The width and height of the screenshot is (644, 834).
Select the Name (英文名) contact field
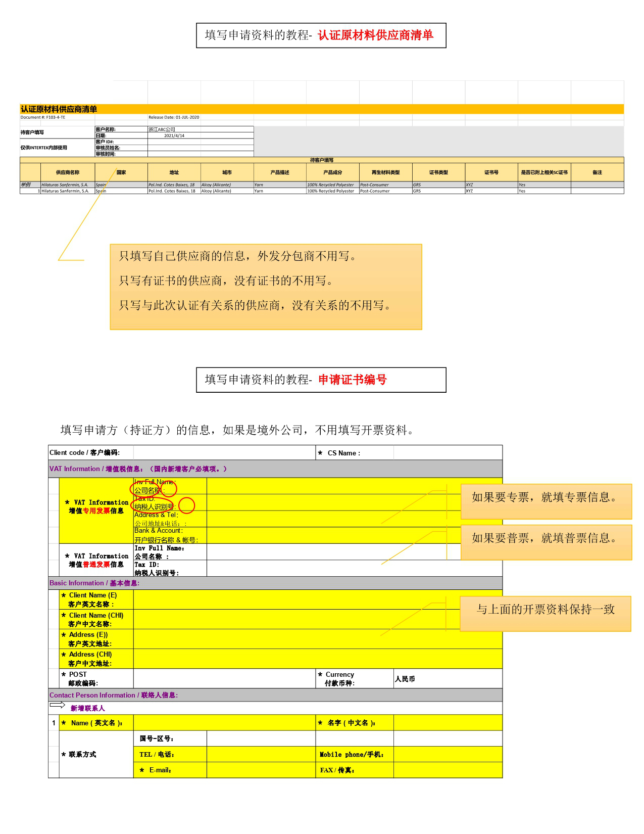click(x=224, y=723)
